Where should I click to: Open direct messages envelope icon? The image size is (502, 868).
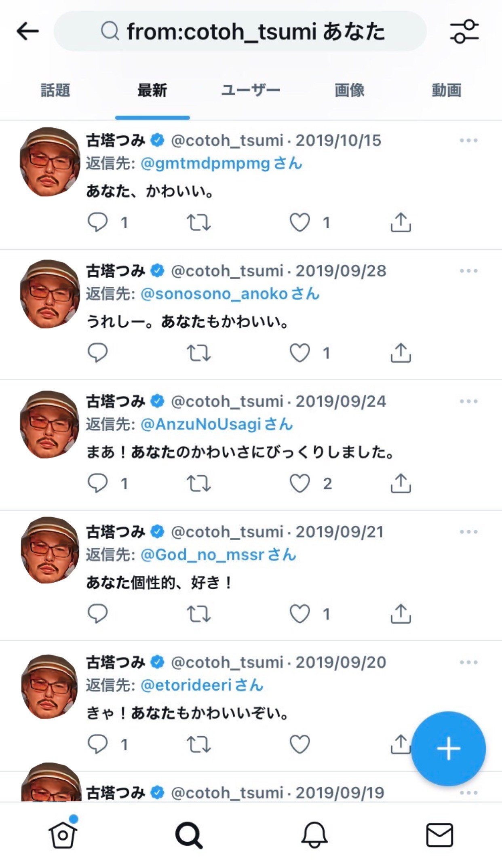(439, 834)
